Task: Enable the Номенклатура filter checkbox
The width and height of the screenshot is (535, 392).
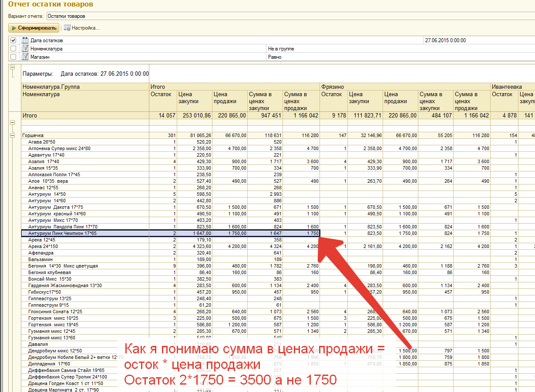Action: point(13,49)
